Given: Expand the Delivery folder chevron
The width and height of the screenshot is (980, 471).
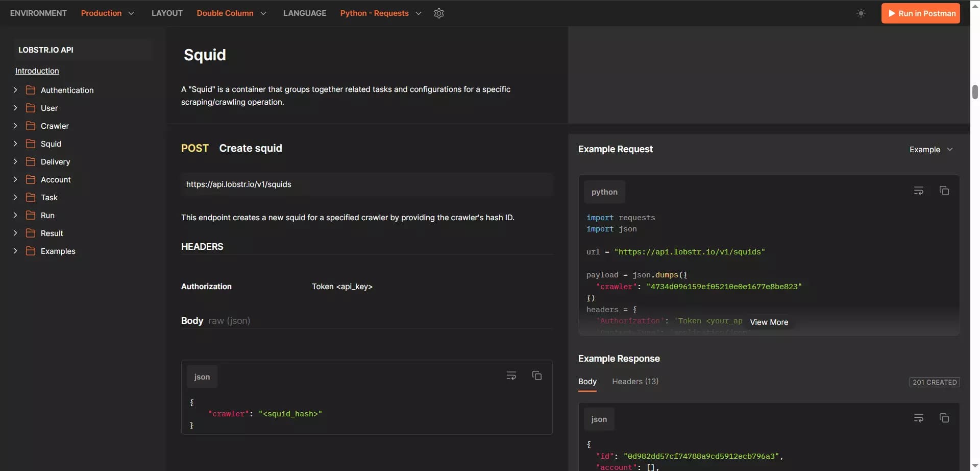Looking at the screenshot, I should pos(15,161).
